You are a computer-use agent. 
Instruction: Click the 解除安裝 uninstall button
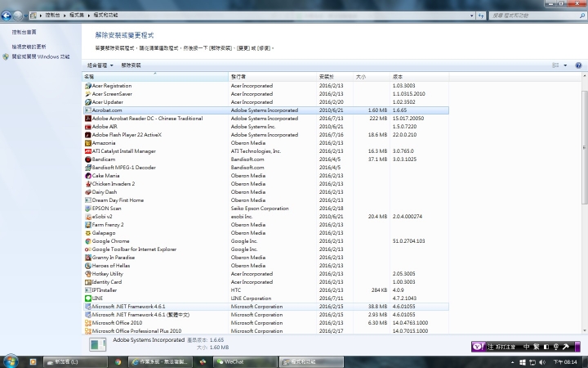(x=131, y=65)
